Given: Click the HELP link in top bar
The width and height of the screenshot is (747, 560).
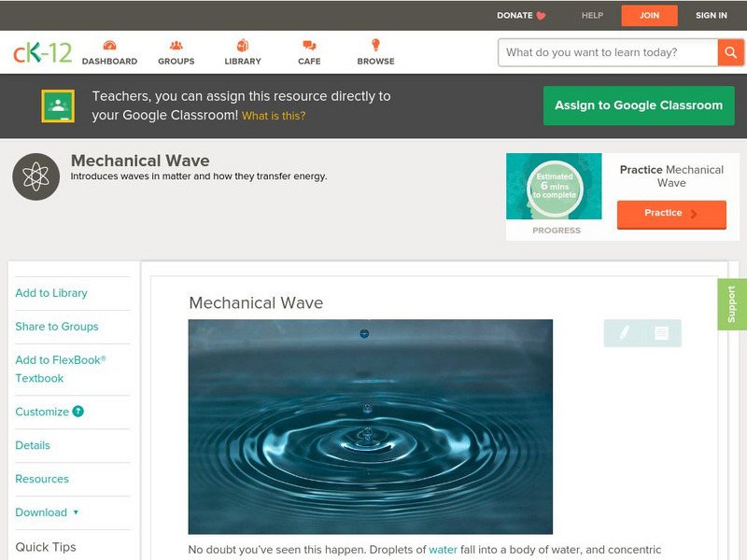Looking at the screenshot, I should click(x=592, y=16).
